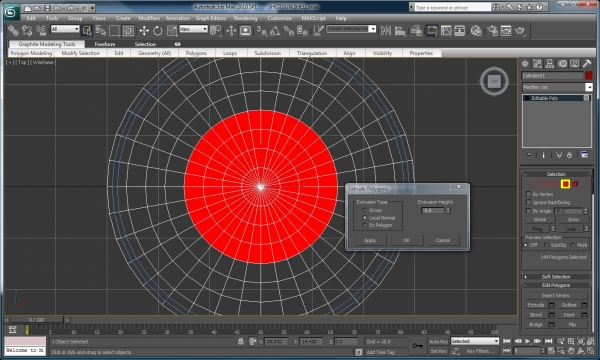
Task: Select the Group extrusion type
Action: coord(364,210)
